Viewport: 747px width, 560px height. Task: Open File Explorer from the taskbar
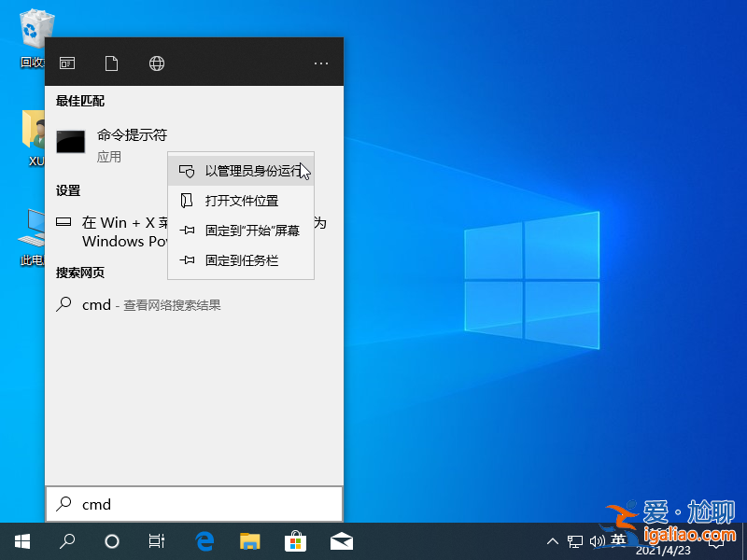(x=249, y=539)
